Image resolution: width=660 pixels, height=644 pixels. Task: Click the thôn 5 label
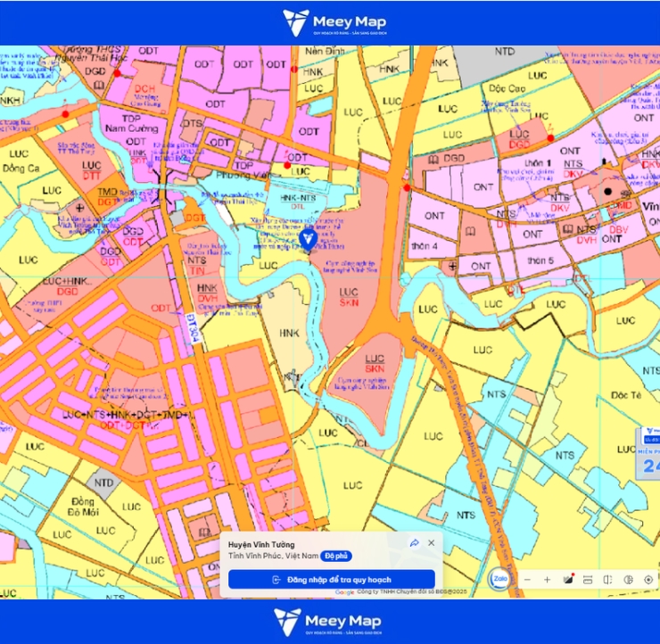point(540,260)
